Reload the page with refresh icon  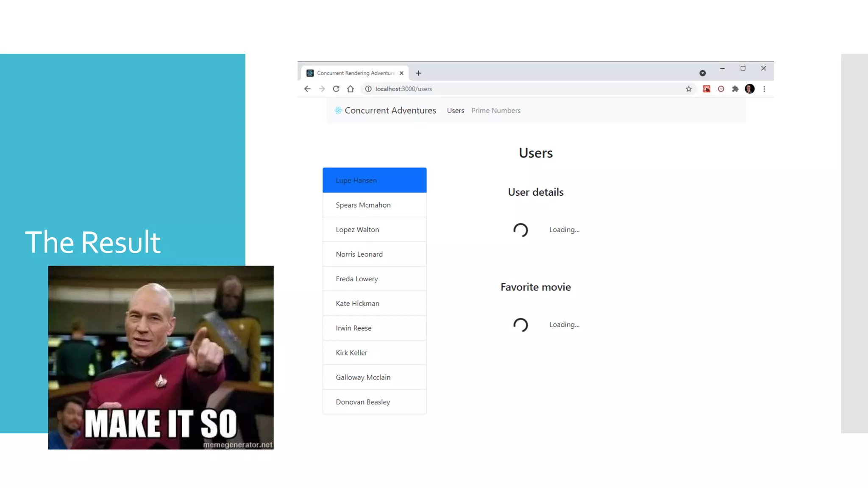pyautogui.click(x=336, y=89)
